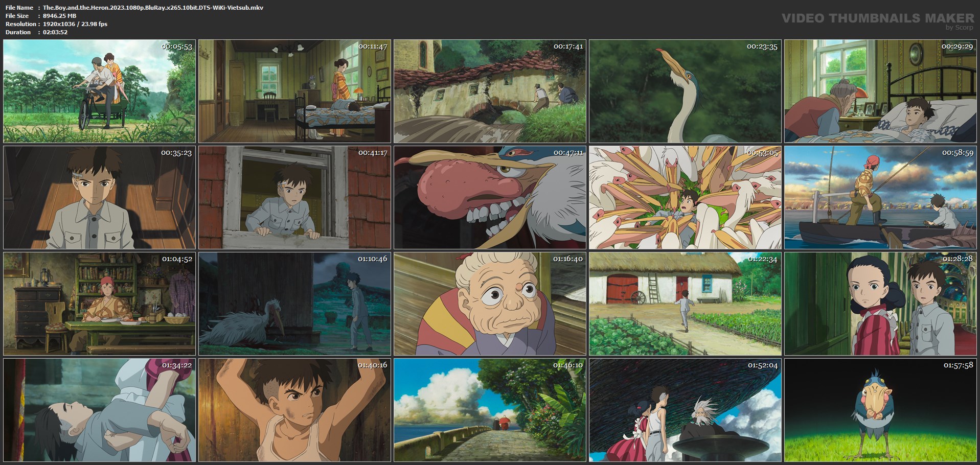Select the thumbnail at 00:47:11

point(490,197)
